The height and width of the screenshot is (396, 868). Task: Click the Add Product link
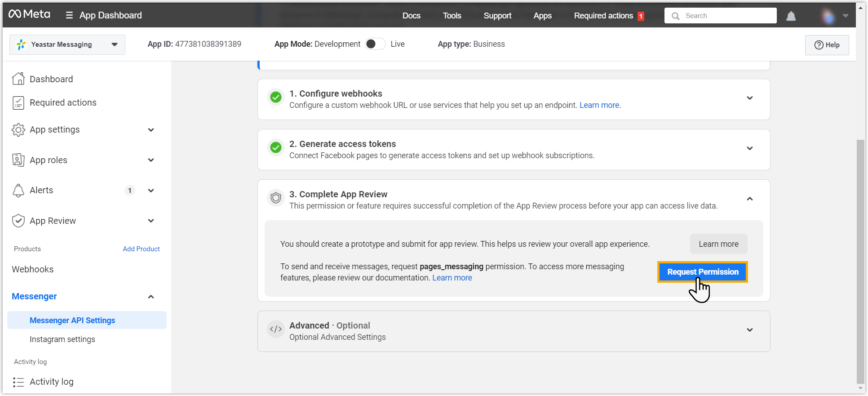142,249
